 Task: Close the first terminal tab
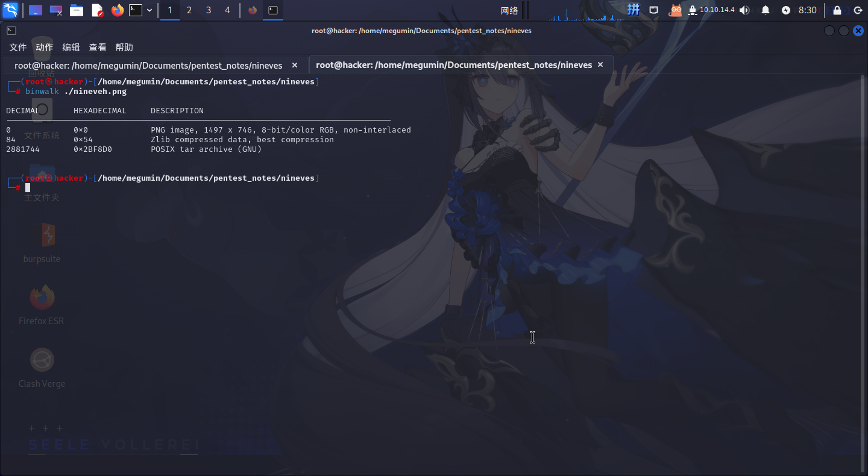coord(295,65)
